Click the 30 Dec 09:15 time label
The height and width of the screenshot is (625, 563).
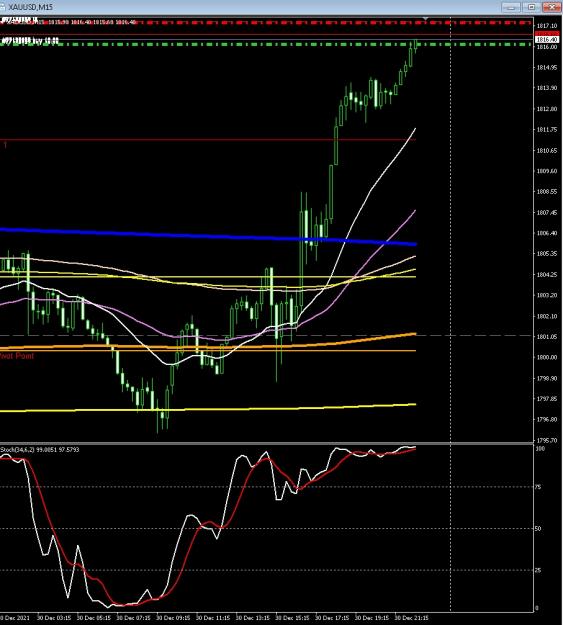click(173, 618)
